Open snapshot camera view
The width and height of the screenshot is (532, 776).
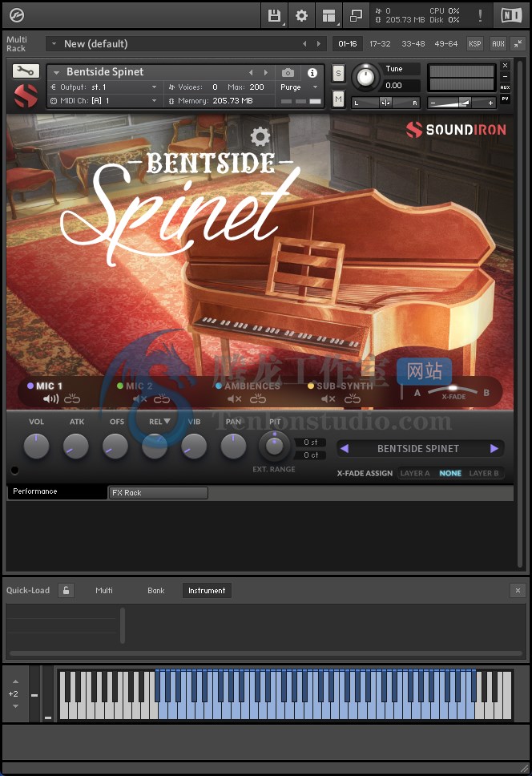point(288,73)
